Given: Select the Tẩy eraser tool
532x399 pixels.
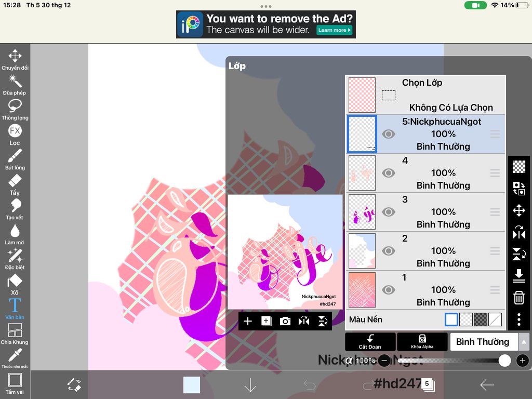Looking at the screenshot, I should (x=15, y=184).
